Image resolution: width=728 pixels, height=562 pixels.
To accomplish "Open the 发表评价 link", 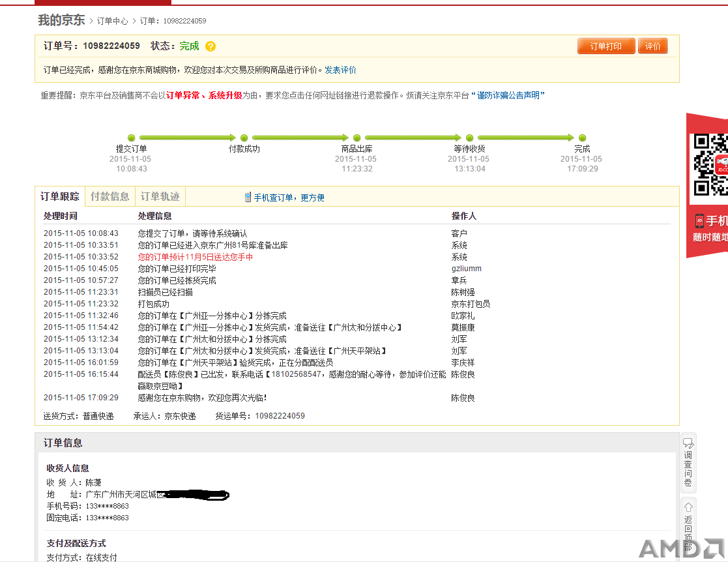I will coord(340,70).
